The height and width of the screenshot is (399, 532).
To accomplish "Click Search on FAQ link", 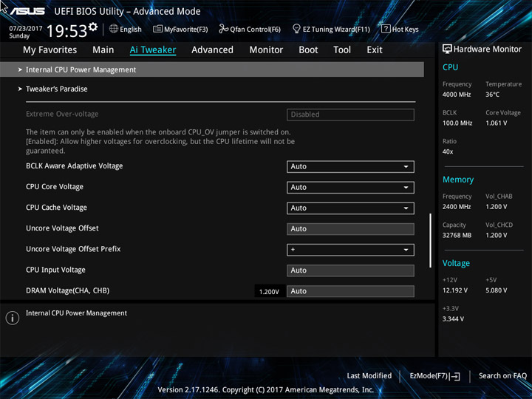I will tap(502, 375).
